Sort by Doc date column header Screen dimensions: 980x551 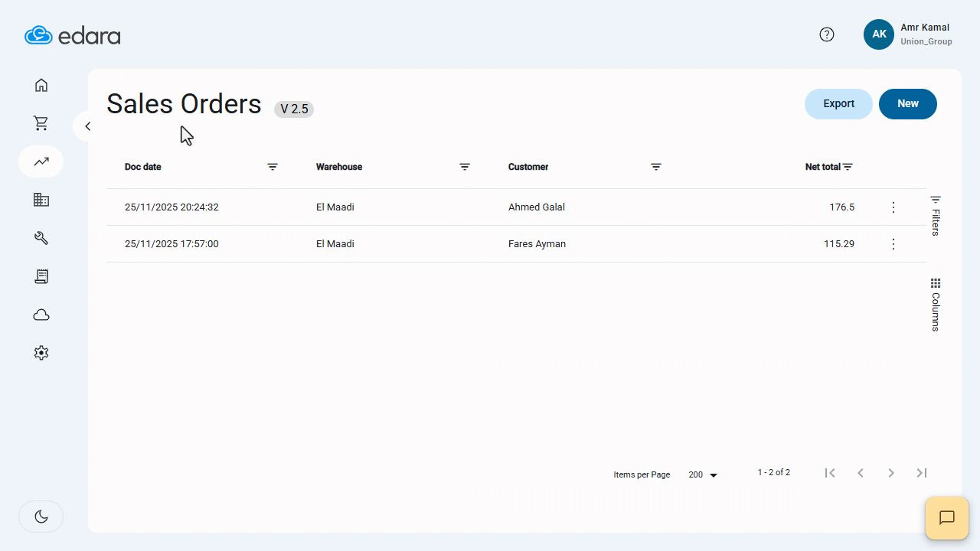[x=143, y=167]
